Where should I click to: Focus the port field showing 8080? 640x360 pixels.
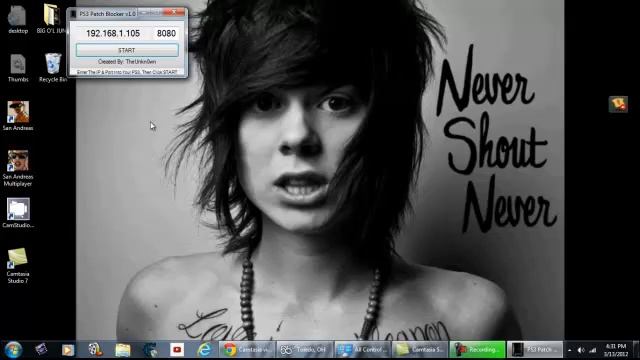pyautogui.click(x=166, y=33)
